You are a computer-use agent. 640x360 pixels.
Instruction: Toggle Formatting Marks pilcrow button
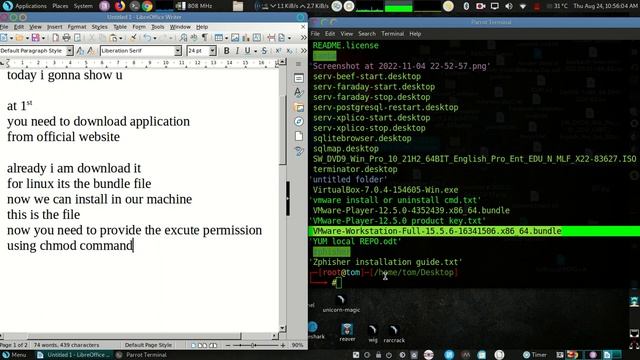(204, 38)
